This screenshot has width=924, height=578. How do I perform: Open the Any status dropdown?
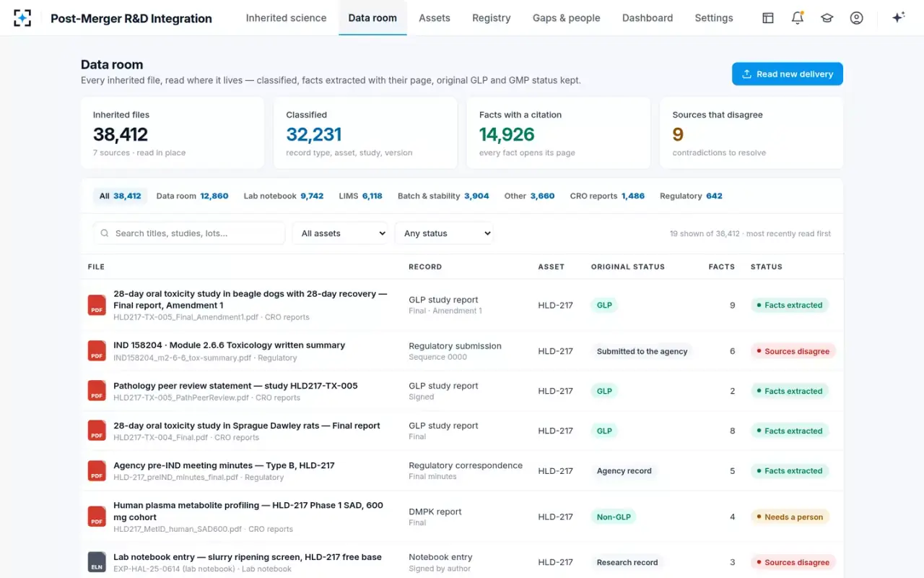(x=444, y=233)
